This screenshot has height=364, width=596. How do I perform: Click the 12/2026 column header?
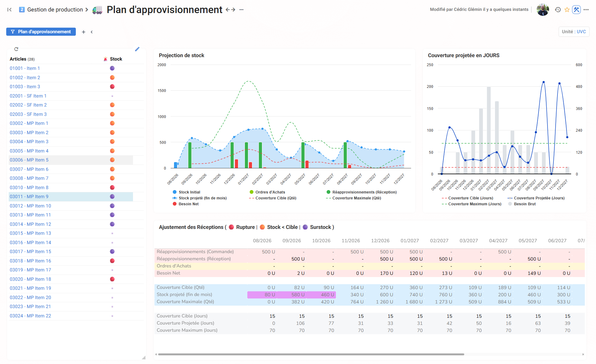[380, 241]
